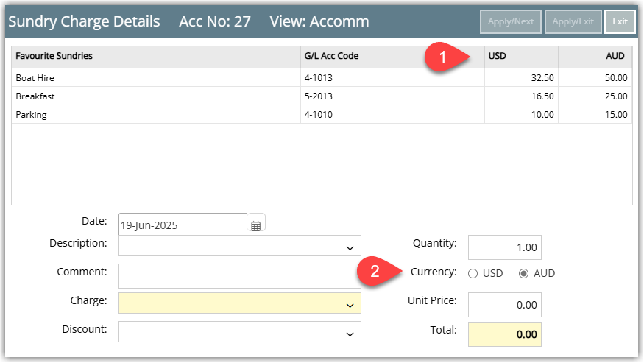Screen dimensions: 644x363
Task: Click G/L code 4-1013
Action: pos(318,78)
